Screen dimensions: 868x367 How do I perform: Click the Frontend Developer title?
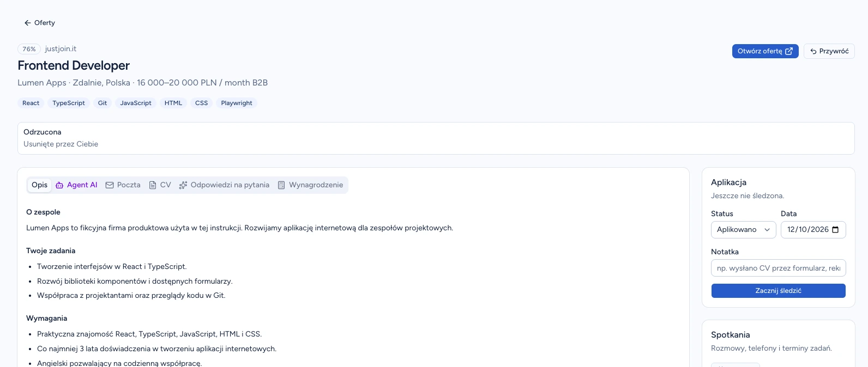pyautogui.click(x=74, y=66)
